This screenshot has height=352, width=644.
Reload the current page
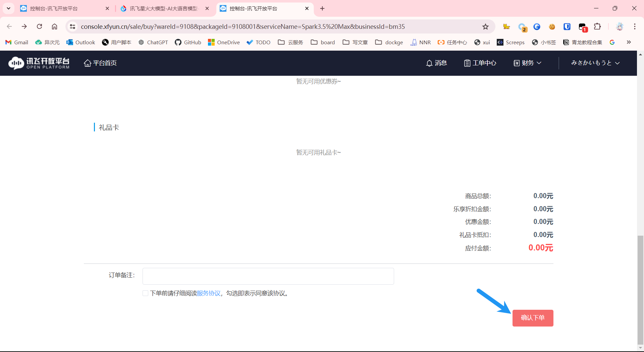40,26
